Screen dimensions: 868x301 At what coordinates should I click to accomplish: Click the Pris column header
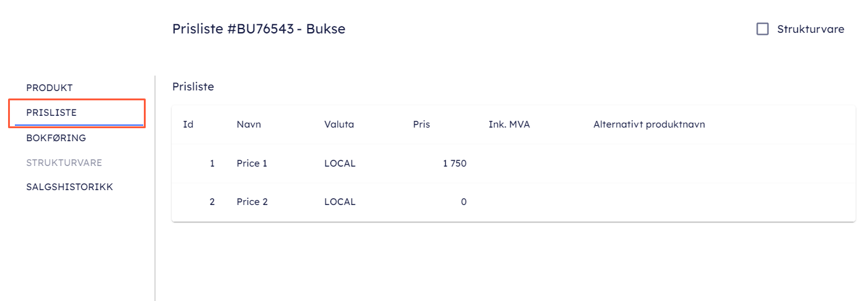coord(422,124)
